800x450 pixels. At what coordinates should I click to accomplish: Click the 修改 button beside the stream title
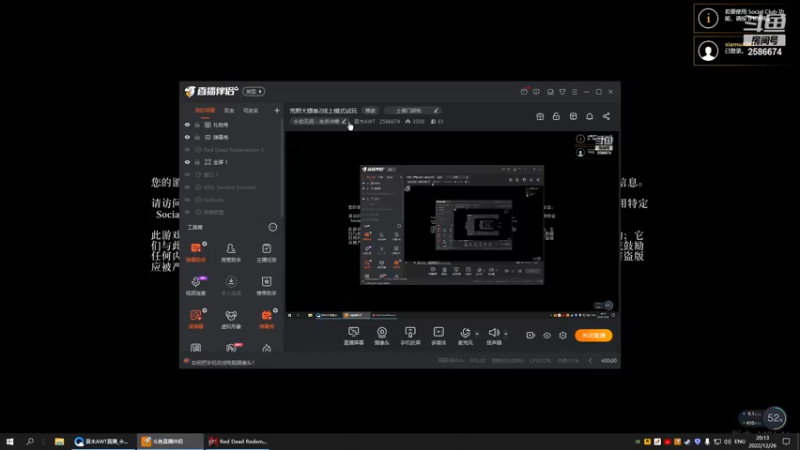click(x=370, y=111)
